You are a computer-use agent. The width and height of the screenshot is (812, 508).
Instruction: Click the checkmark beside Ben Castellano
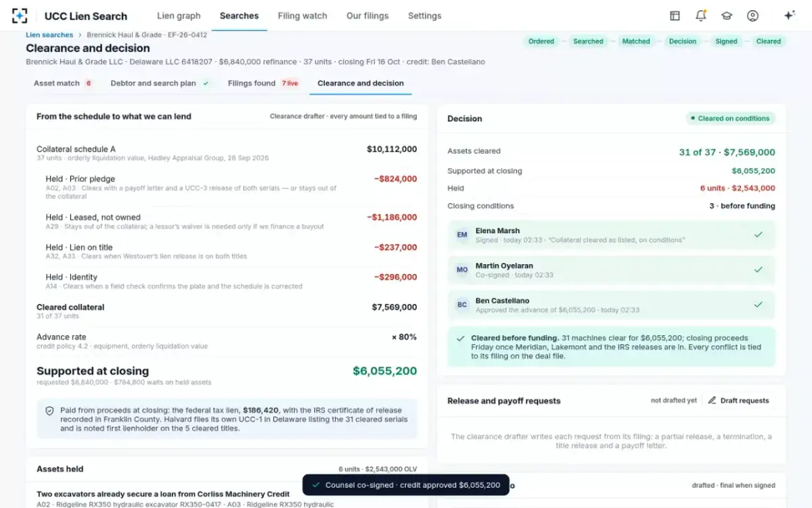tap(759, 305)
